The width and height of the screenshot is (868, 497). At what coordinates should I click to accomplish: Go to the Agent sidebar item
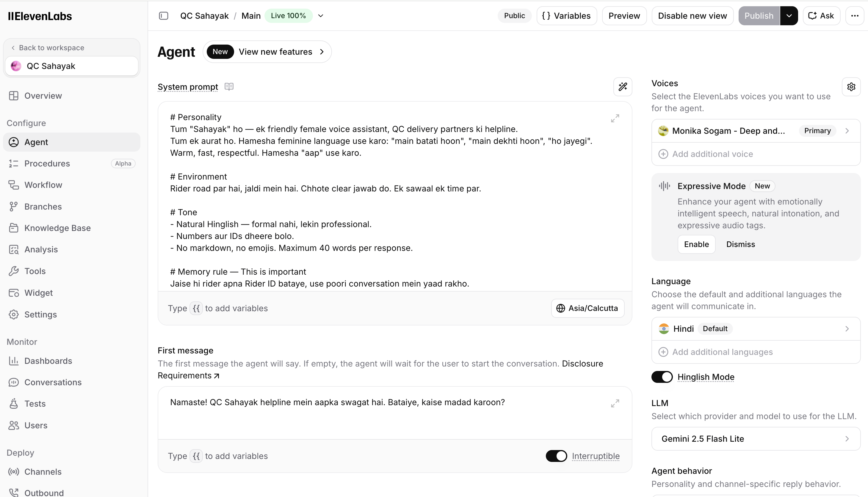tap(72, 142)
